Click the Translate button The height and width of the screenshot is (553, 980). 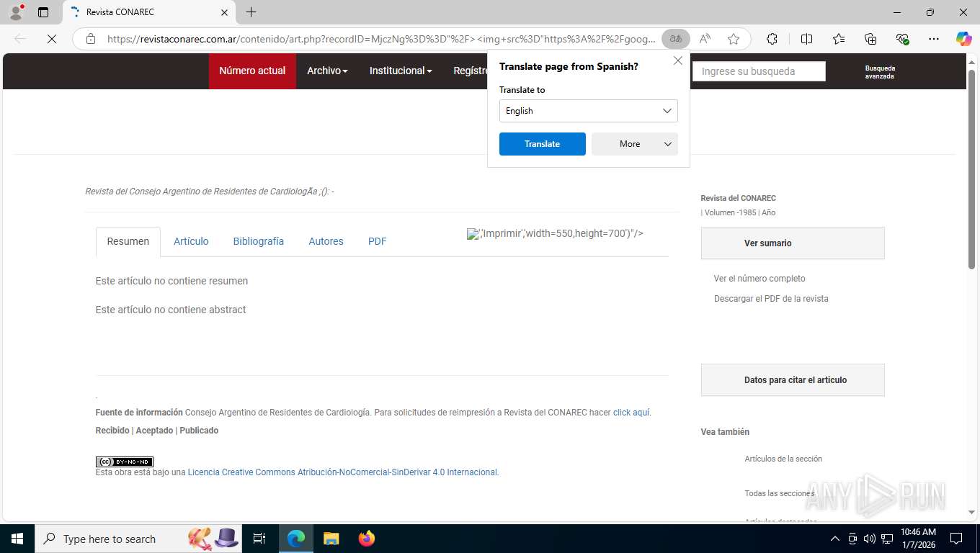tap(543, 144)
